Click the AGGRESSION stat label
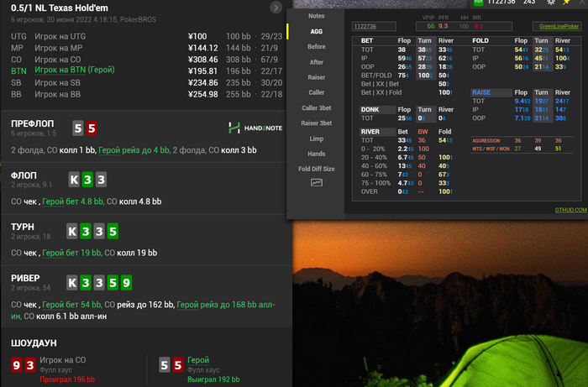This screenshot has height=387, width=588. 486,141
